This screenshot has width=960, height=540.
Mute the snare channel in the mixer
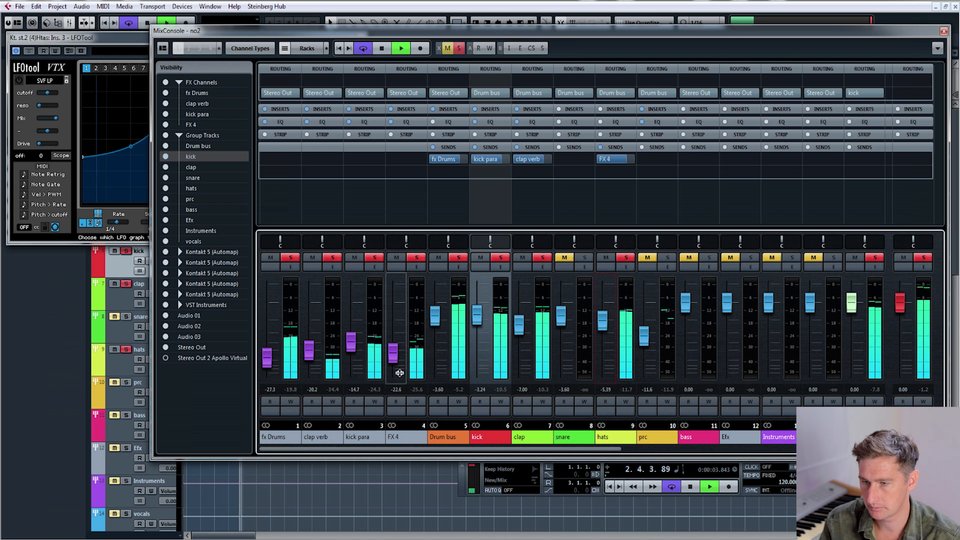564,258
